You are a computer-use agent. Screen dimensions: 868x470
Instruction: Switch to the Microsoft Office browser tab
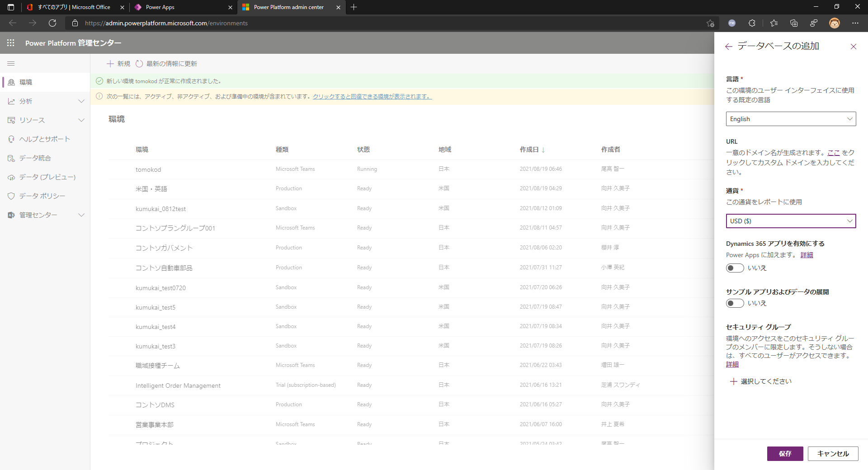click(75, 7)
